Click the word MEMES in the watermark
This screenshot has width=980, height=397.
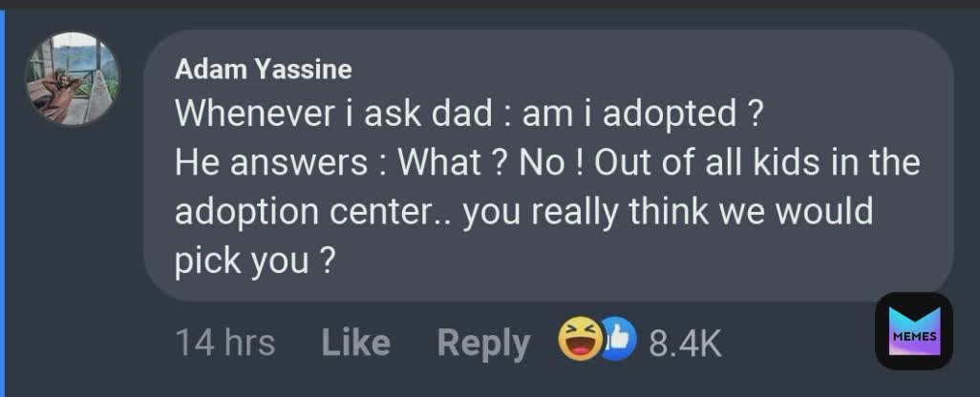(914, 340)
